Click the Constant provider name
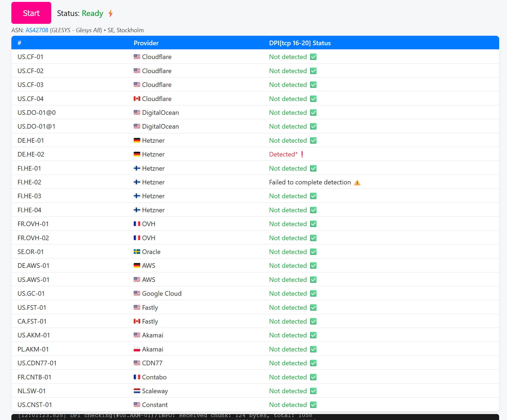 coord(155,405)
